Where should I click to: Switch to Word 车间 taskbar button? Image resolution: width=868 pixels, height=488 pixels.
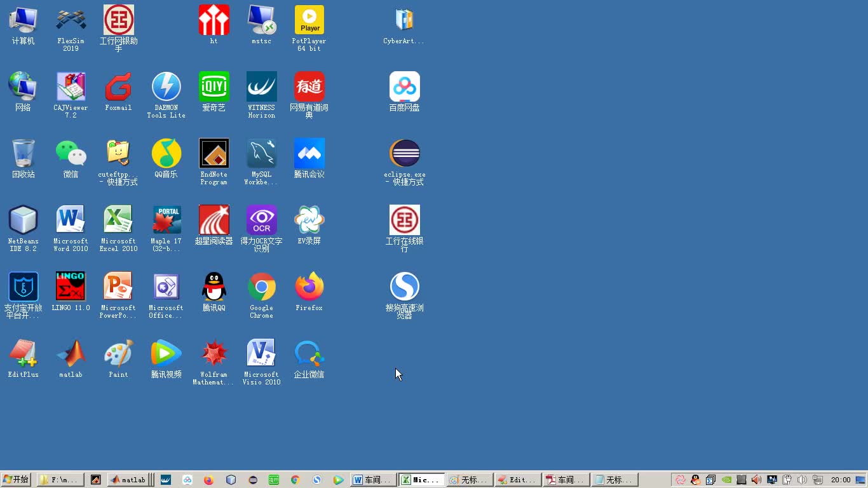point(373,480)
